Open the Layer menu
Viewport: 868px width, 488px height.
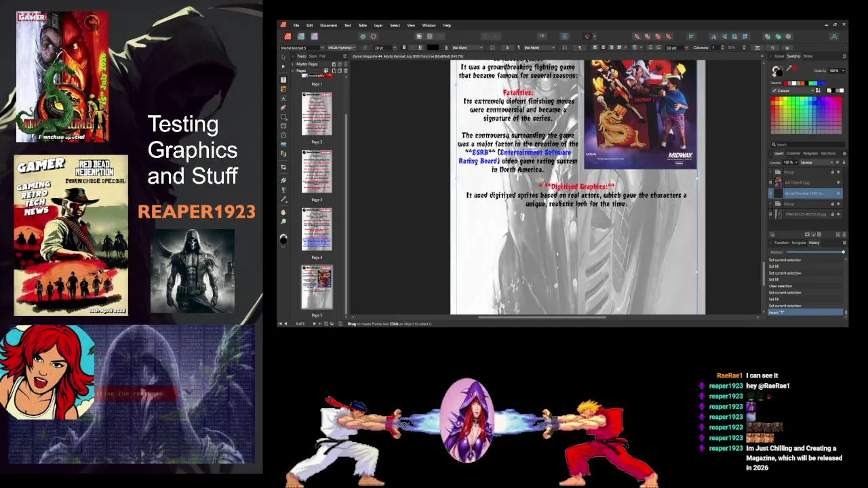pos(378,25)
